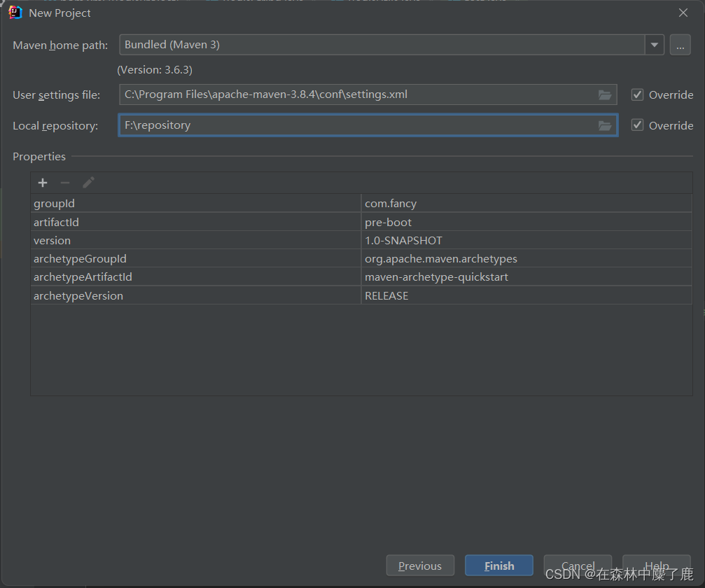Select the pre-boot value cell
The width and height of the screenshot is (705, 588).
click(526, 222)
